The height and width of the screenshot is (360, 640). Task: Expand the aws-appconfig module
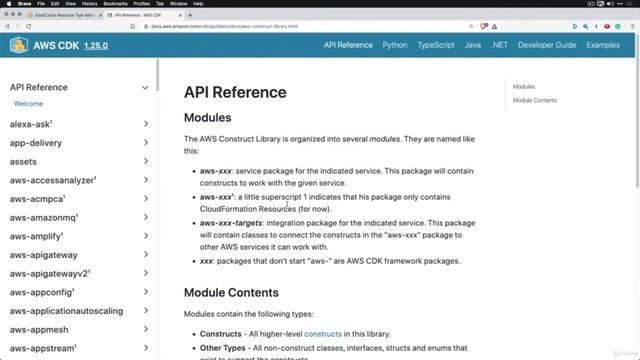point(146,292)
